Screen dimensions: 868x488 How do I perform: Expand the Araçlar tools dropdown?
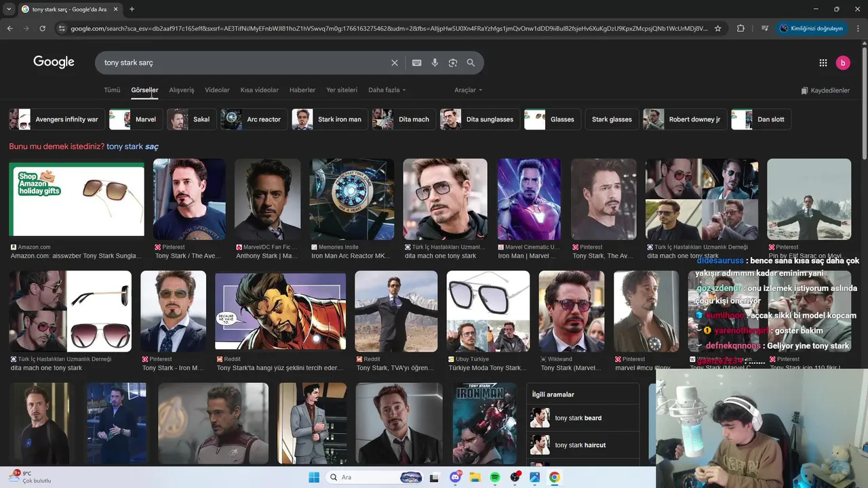pyautogui.click(x=468, y=89)
